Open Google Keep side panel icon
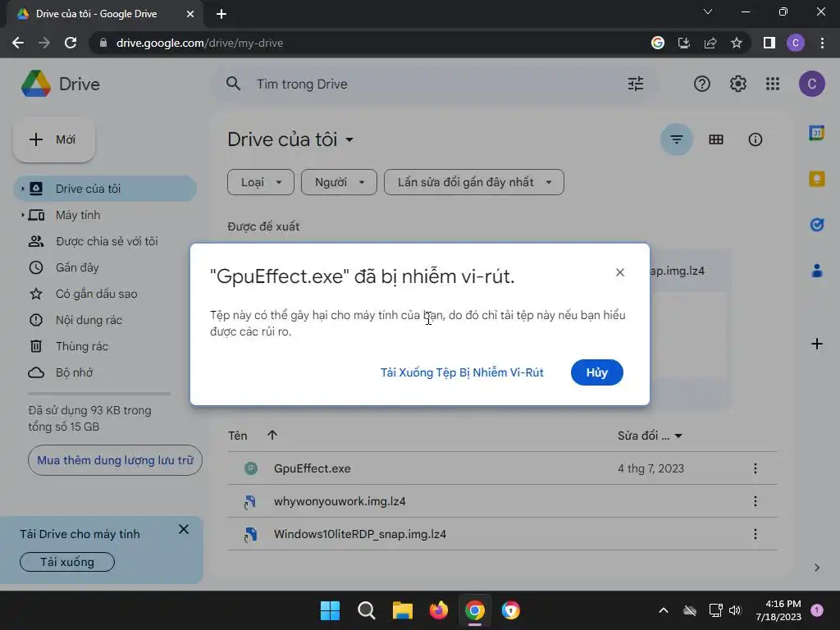This screenshot has width=840, height=630. coord(816,179)
